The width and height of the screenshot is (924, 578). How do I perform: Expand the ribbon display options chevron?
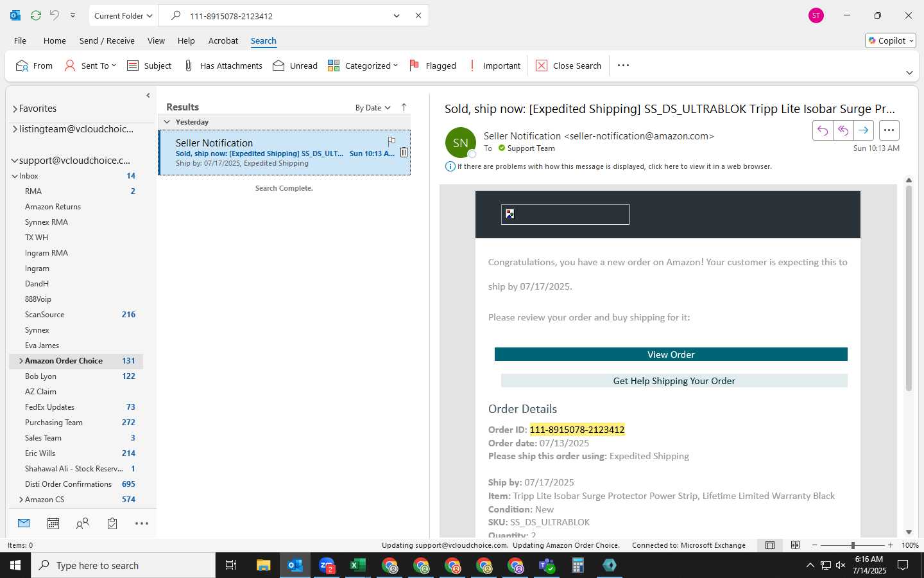point(909,73)
